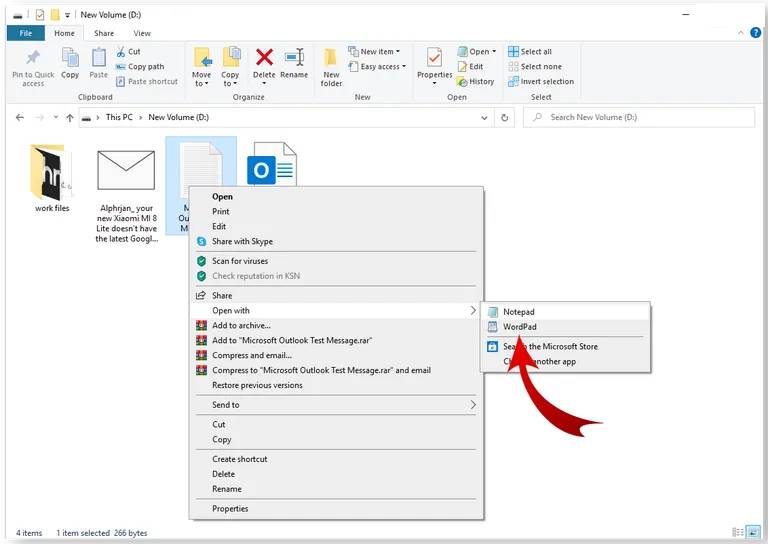Choose Add to archive...

click(x=336, y=325)
